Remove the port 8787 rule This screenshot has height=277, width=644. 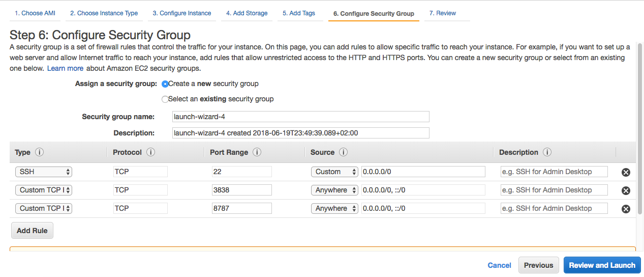[x=626, y=209]
